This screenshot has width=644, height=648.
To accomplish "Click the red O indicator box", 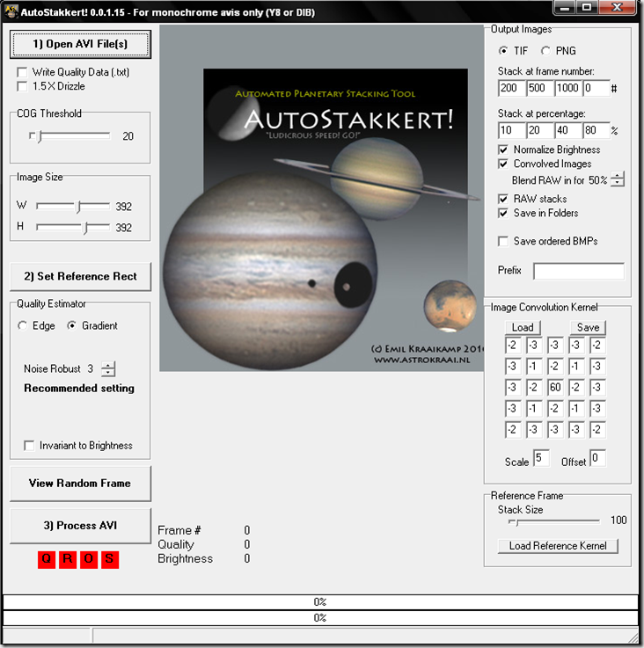I will click(89, 559).
